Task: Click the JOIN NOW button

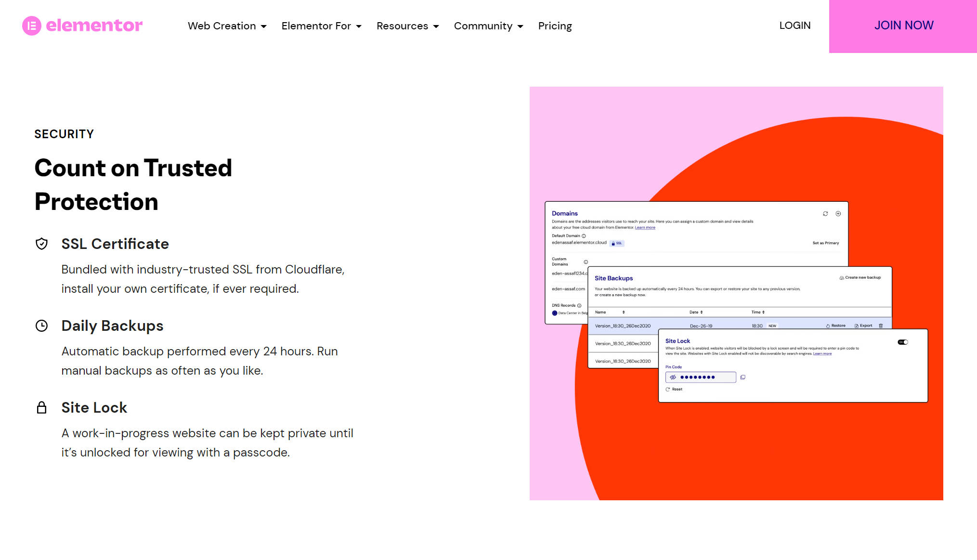Action: click(x=903, y=26)
